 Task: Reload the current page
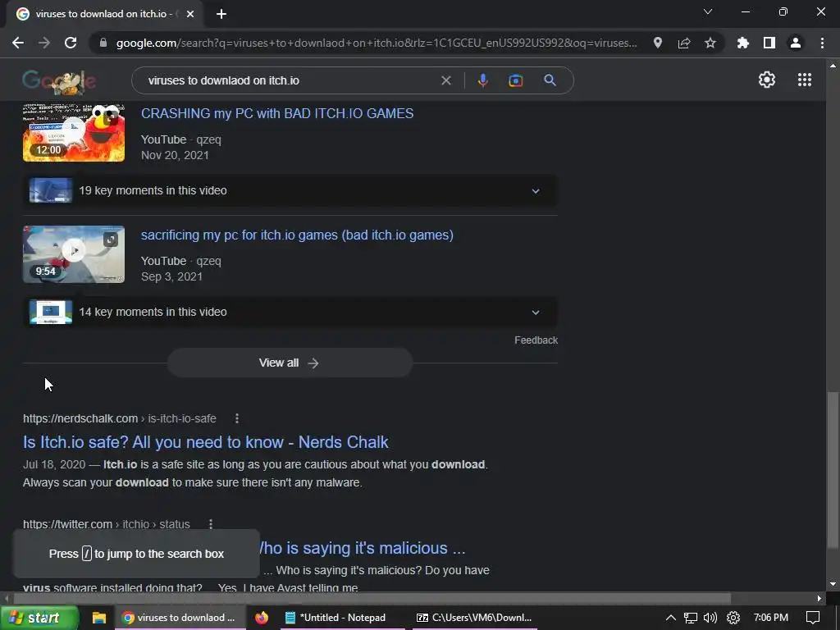(x=71, y=43)
